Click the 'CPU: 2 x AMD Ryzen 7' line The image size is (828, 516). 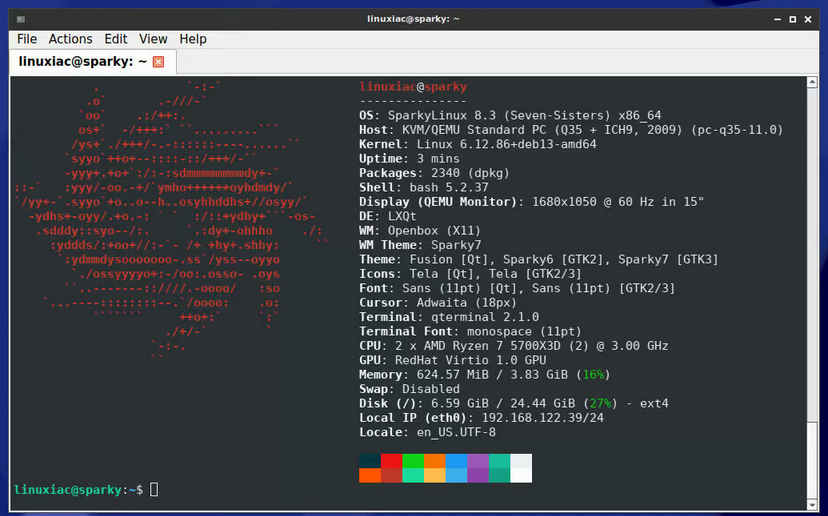[514, 346]
